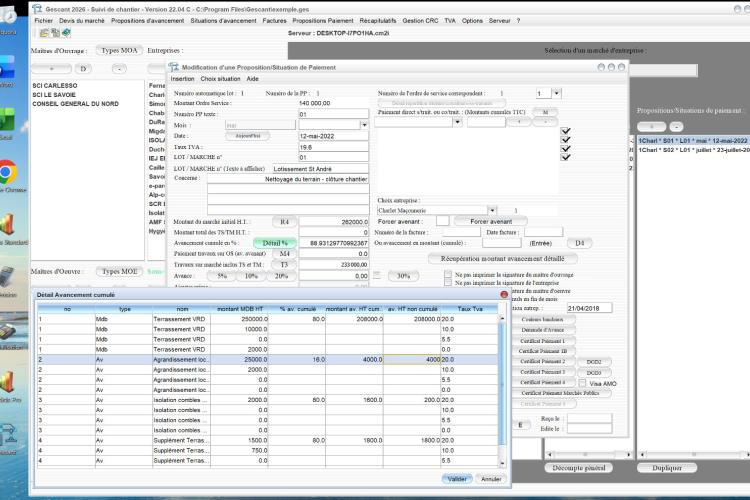The height and width of the screenshot is (500, 750).
Task: Open the calculator desktop icon
Action: [7, 278]
